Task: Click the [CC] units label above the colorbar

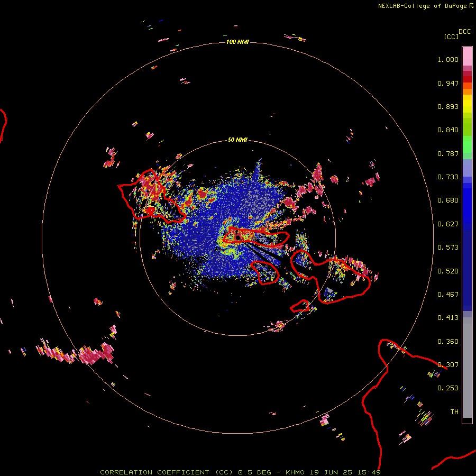Action: [x=451, y=36]
